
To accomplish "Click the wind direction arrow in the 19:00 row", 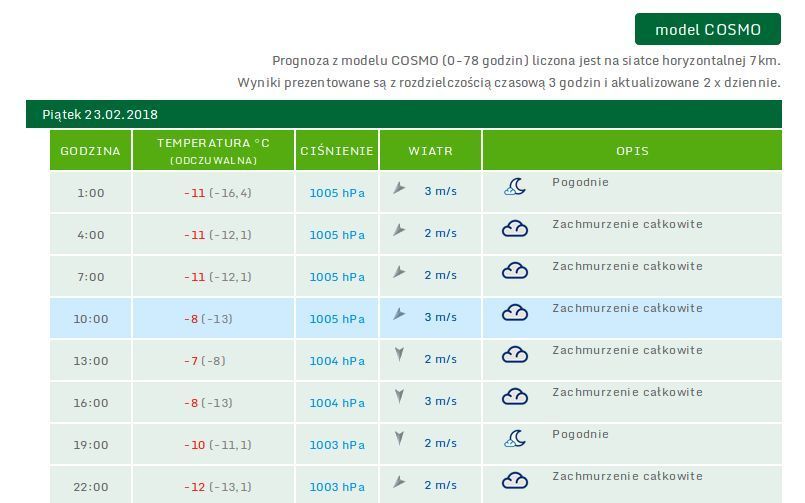I will tap(399, 438).
